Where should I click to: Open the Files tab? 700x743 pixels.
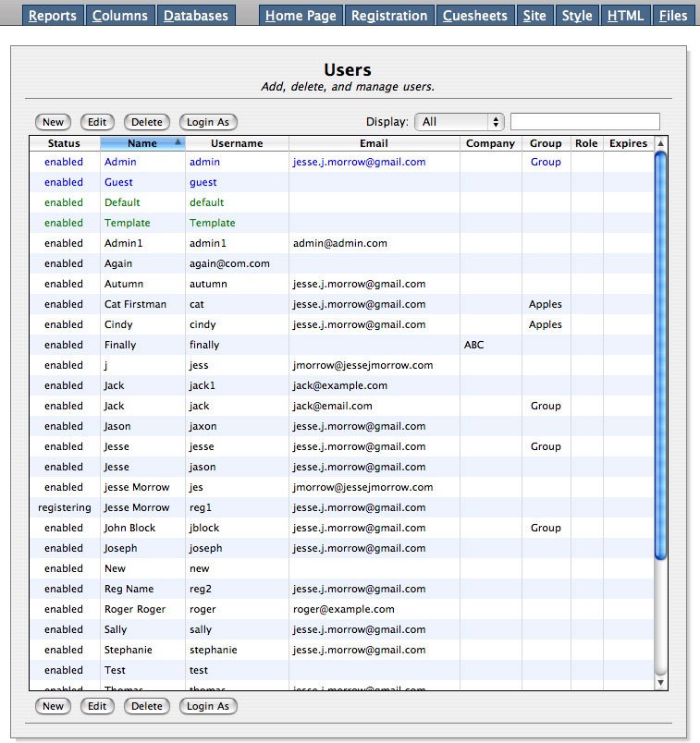(673, 16)
